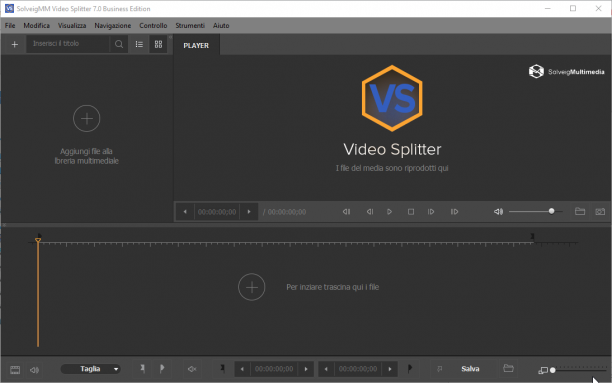The image size is (612, 383).
Task: Jump to previous marker in player
Action: tap(346, 212)
